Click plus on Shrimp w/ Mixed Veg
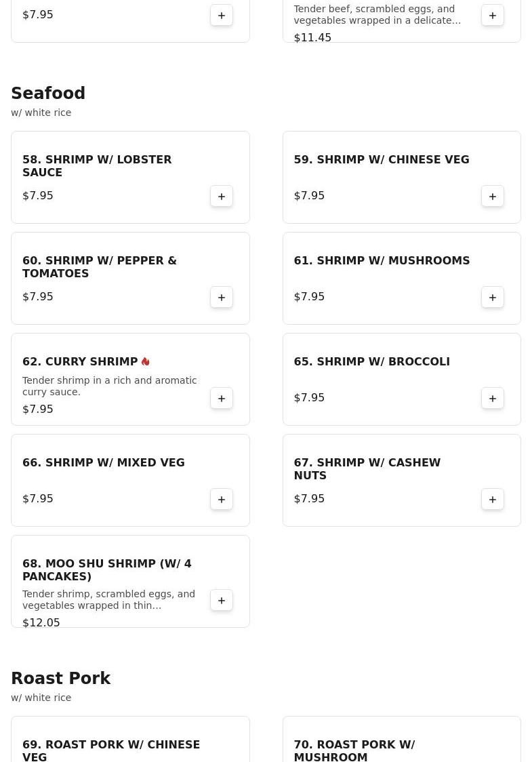The height and width of the screenshot is (762, 532). click(222, 499)
